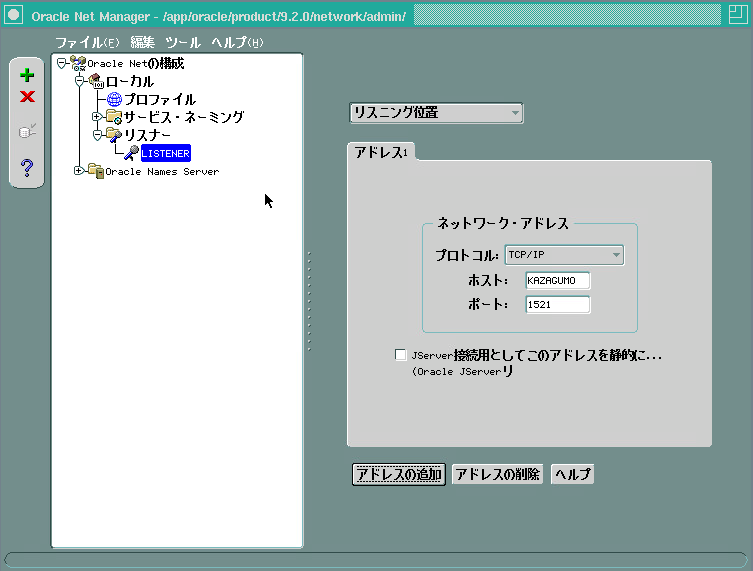Screen dimensions: 753x571
Task: Click the window maximize icon in title bar
Action: (x=738, y=14)
